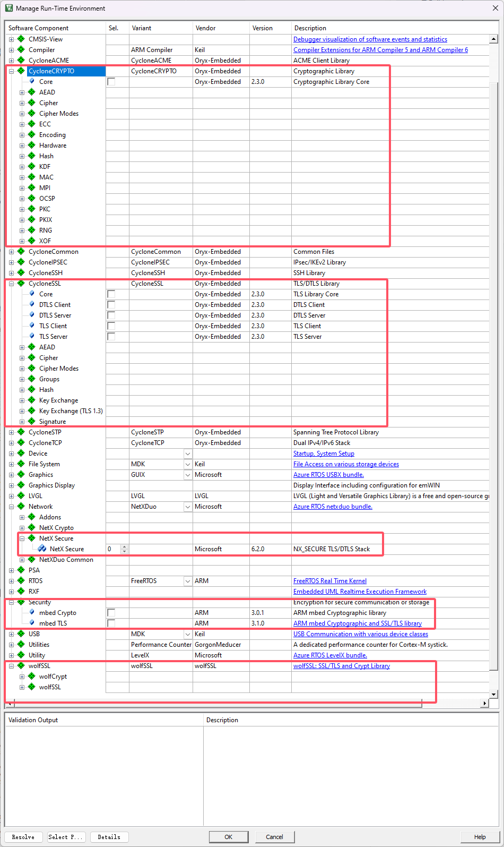504x847 pixels.
Task: Click the CycloneTCP green diamond icon
Action: pos(21,442)
